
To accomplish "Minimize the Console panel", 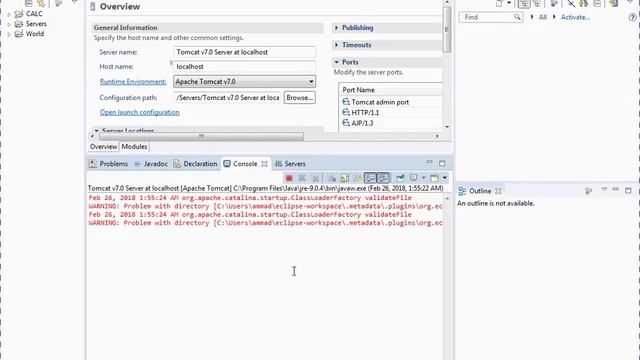I will [429, 163].
